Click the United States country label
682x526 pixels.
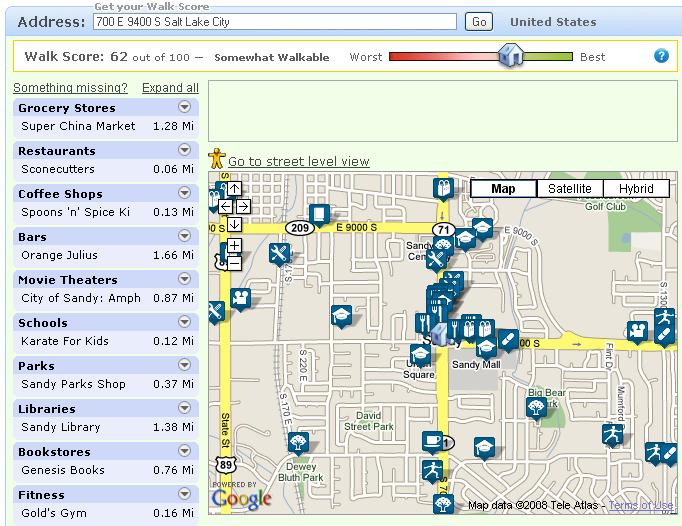pyautogui.click(x=553, y=22)
